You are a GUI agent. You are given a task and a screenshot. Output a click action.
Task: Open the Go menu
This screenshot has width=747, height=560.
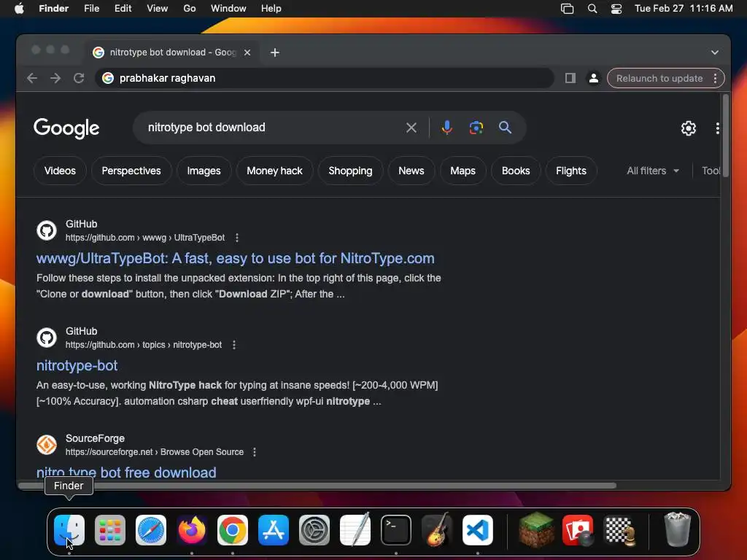[x=190, y=9]
